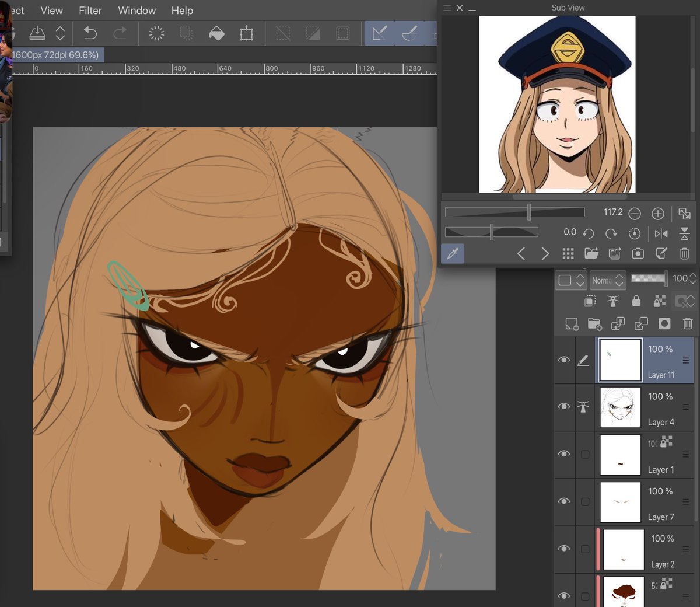Toggle Snap to Ruler
Viewport: 700px width, 607px height.
tap(380, 33)
